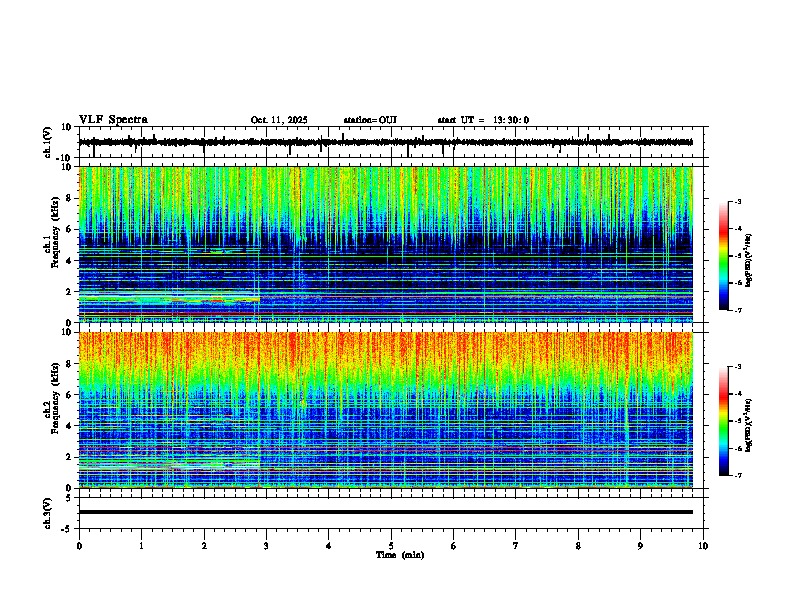
Task: Click the ch.1 voltage waveform trace
Action: 386,142
